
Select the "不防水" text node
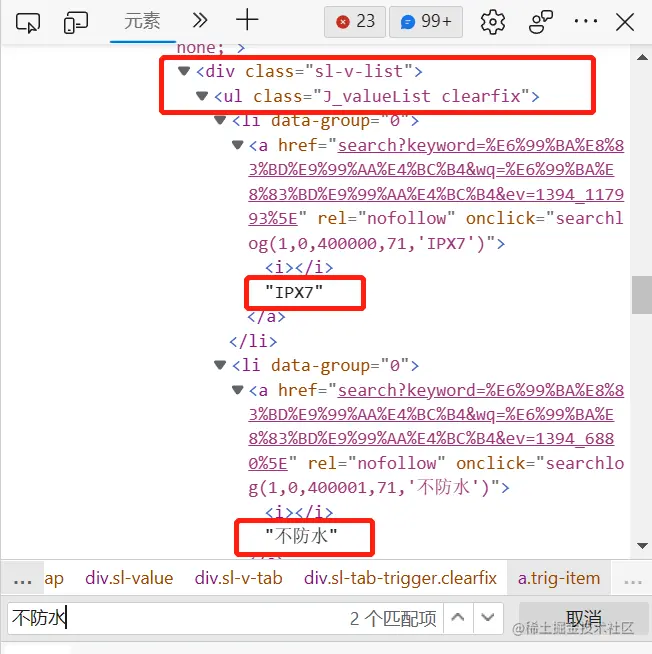coord(301,536)
